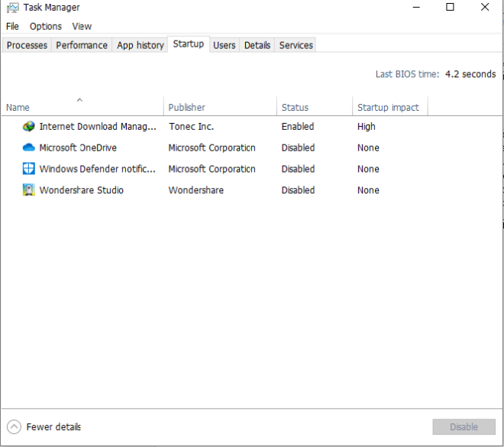
Task: Click Microsoft Corporation publisher in Windows Defender row
Action: pyautogui.click(x=212, y=169)
